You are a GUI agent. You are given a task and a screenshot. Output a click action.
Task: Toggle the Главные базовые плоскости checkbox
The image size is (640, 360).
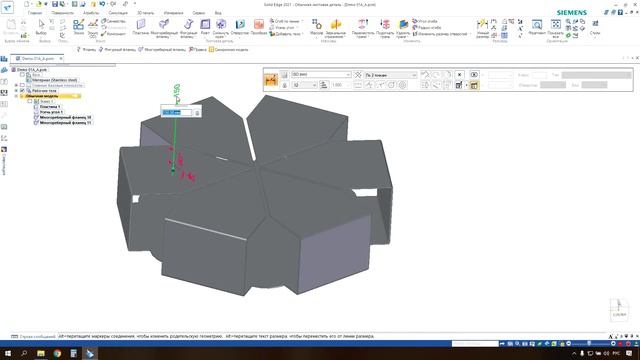[x=22, y=85]
